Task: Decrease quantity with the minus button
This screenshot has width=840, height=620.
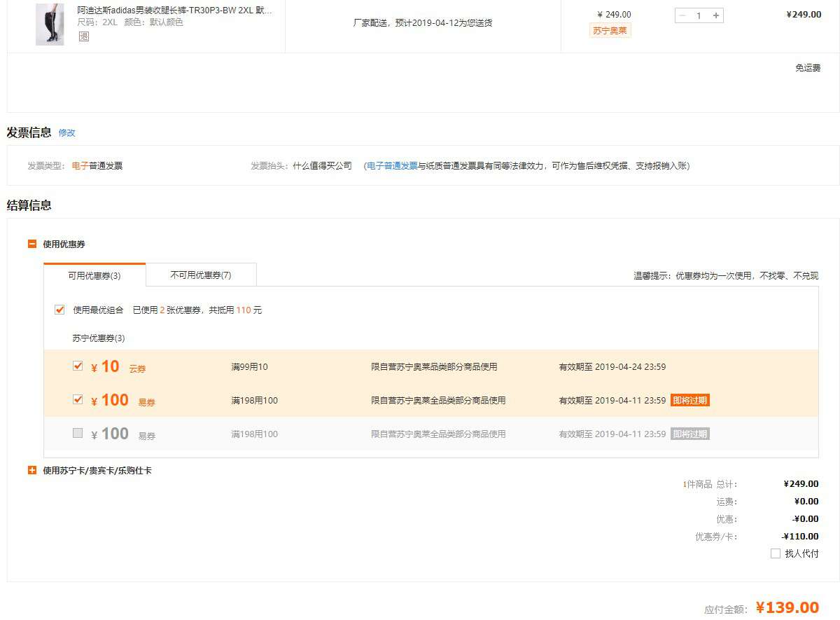Action: coord(682,15)
